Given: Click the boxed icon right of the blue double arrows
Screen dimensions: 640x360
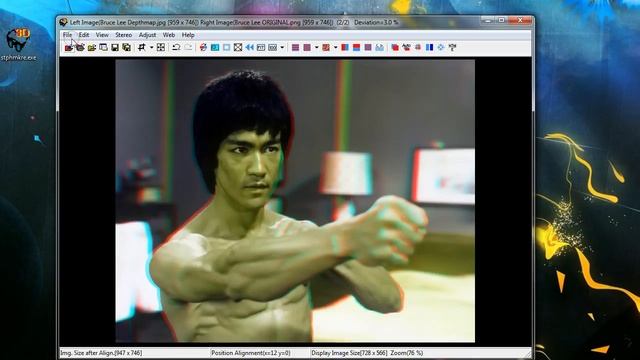Looking at the screenshot, I should click(x=261, y=48).
